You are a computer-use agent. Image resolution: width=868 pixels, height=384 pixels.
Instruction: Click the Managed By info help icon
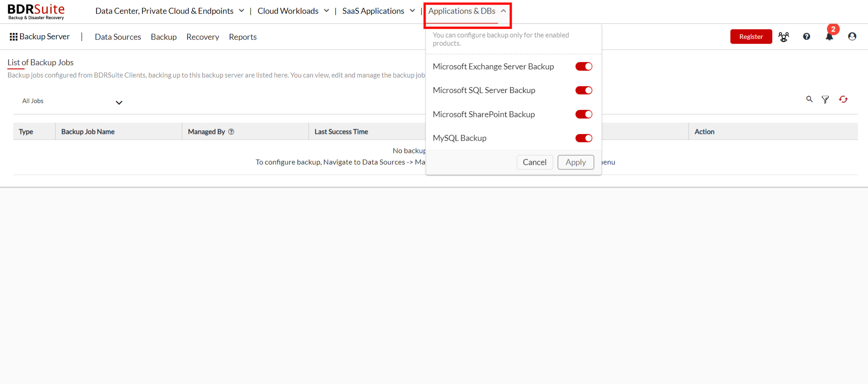click(231, 132)
